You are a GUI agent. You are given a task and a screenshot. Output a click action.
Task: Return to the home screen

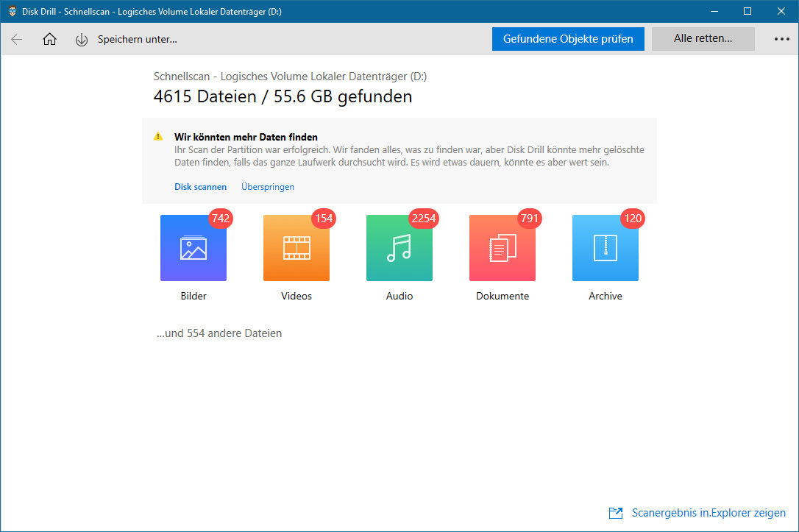click(x=49, y=39)
